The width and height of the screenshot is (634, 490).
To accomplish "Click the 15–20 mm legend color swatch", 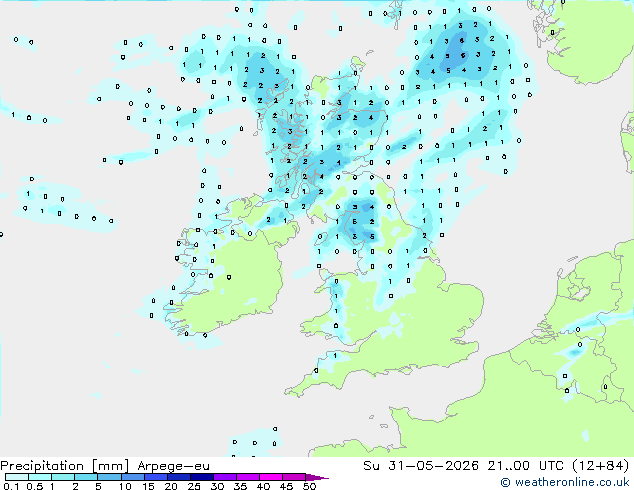I will tap(155, 477).
